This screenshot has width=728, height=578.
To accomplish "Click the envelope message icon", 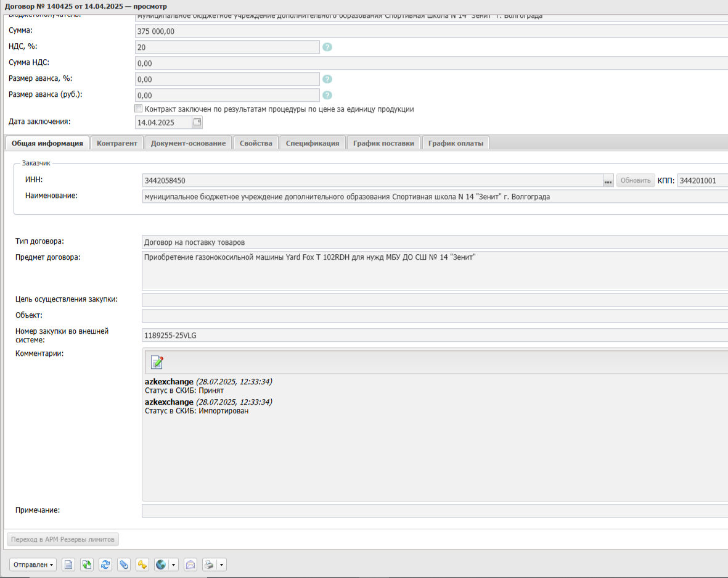I will (x=190, y=564).
